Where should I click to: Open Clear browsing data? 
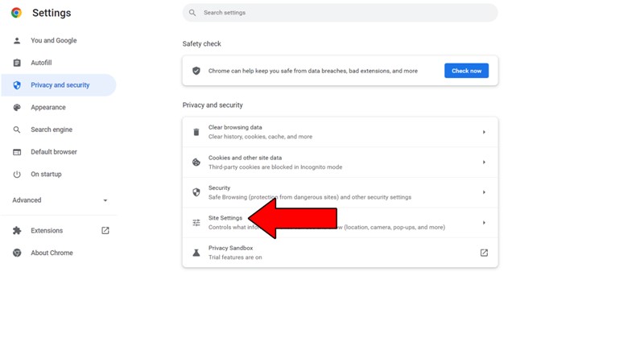pyautogui.click(x=340, y=132)
